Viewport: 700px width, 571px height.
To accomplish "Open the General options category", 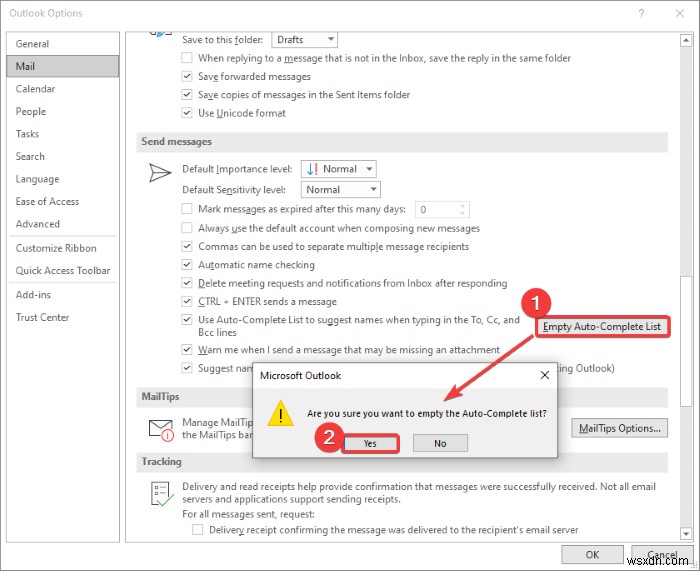I will [63, 44].
